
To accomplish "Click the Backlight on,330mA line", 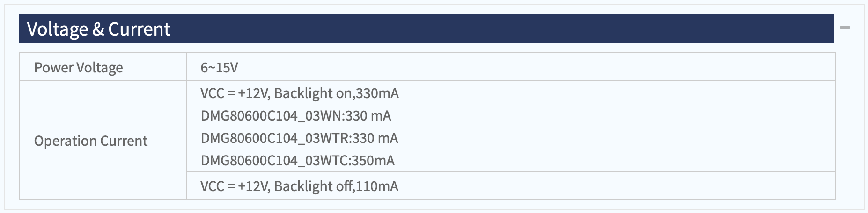I will tap(300, 93).
